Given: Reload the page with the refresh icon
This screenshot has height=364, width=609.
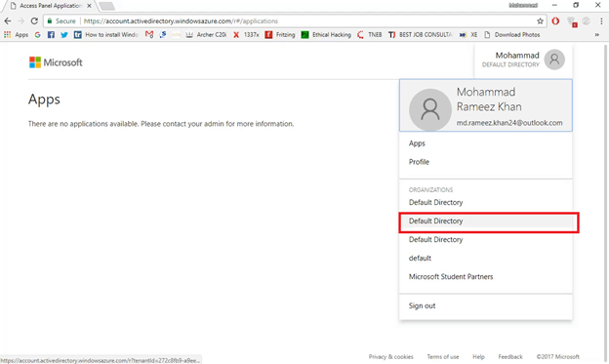Looking at the screenshot, I should (x=34, y=20).
